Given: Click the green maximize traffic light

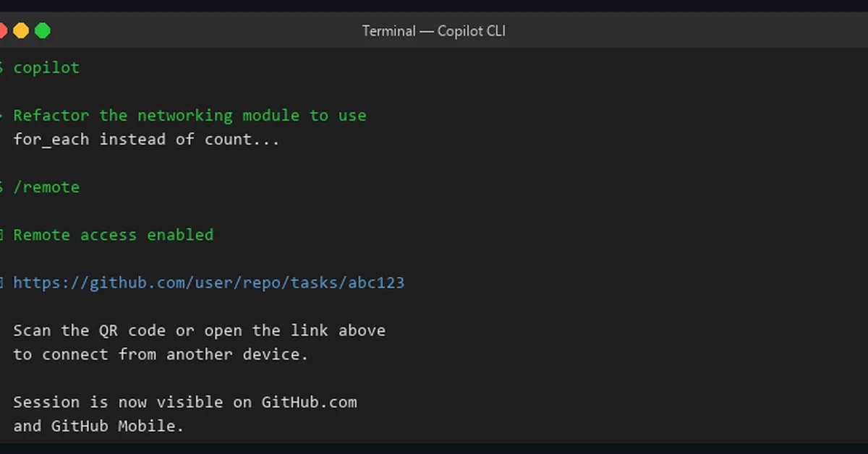Looking at the screenshot, I should (42, 30).
